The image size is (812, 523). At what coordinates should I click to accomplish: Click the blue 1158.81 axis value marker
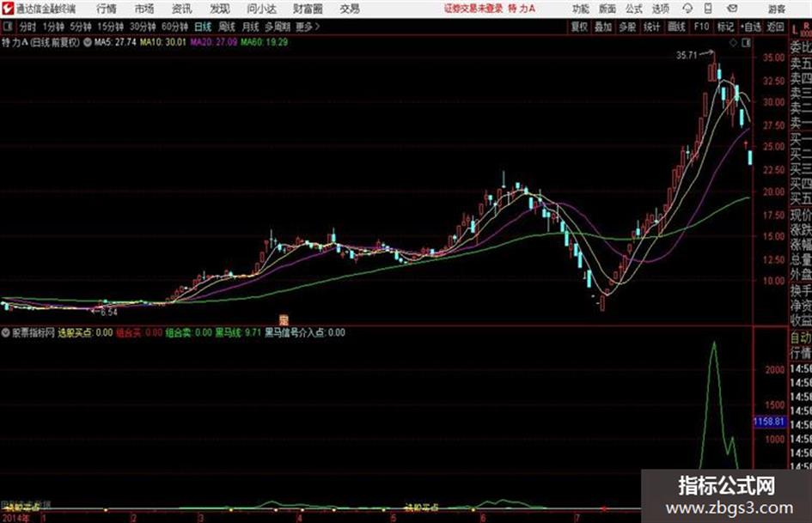tap(769, 422)
